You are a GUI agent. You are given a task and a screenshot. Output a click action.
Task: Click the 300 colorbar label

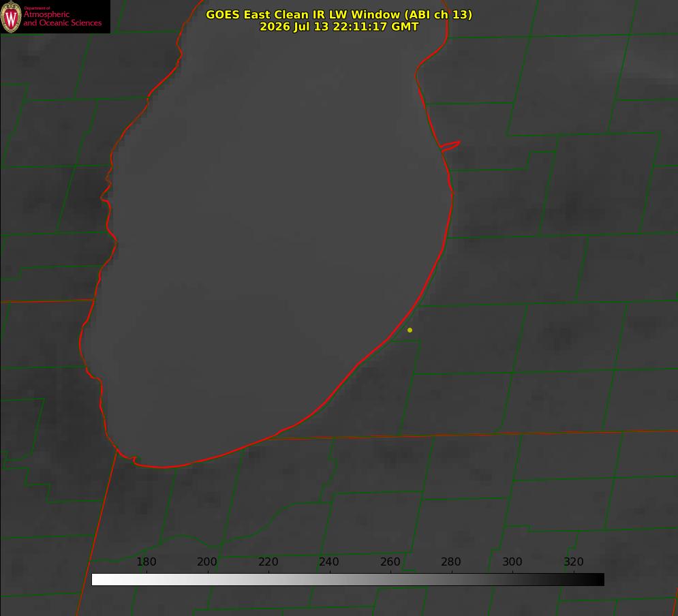click(x=512, y=561)
